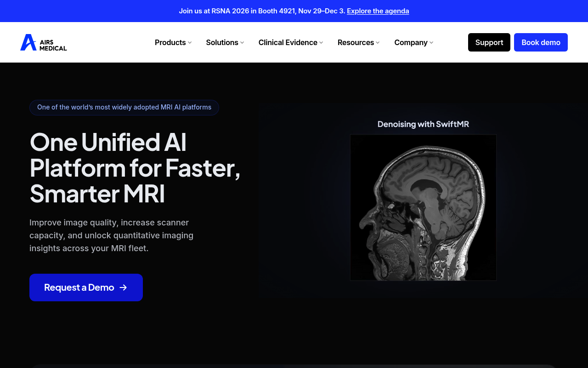This screenshot has height=368, width=588.
Task: Expand the Clinical Evidence chevron
Action: pos(321,43)
